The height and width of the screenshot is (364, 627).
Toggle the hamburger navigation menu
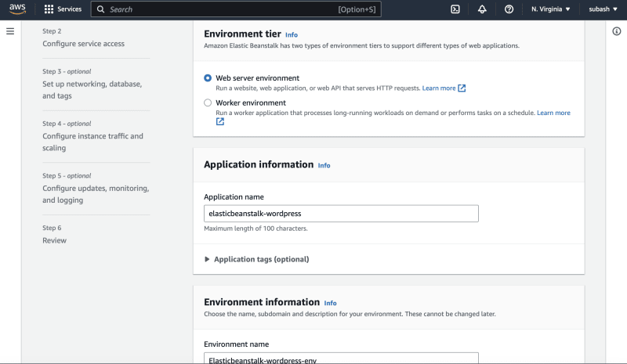point(10,31)
